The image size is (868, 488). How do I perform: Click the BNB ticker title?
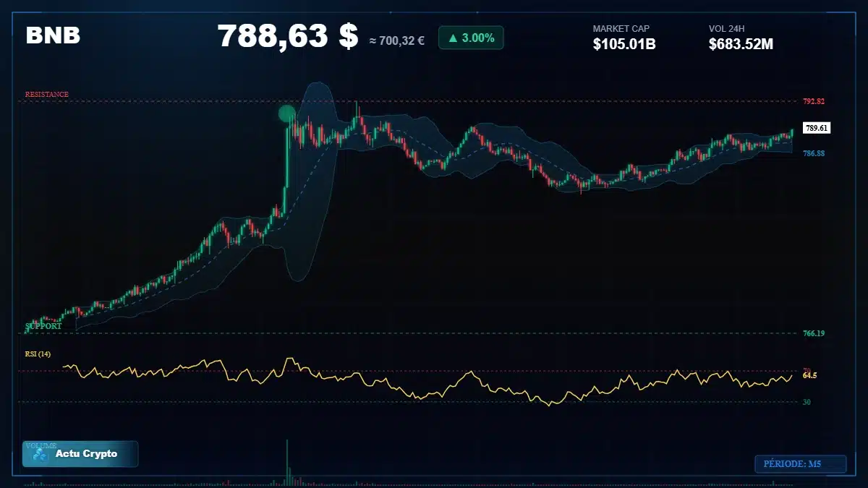pos(53,35)
